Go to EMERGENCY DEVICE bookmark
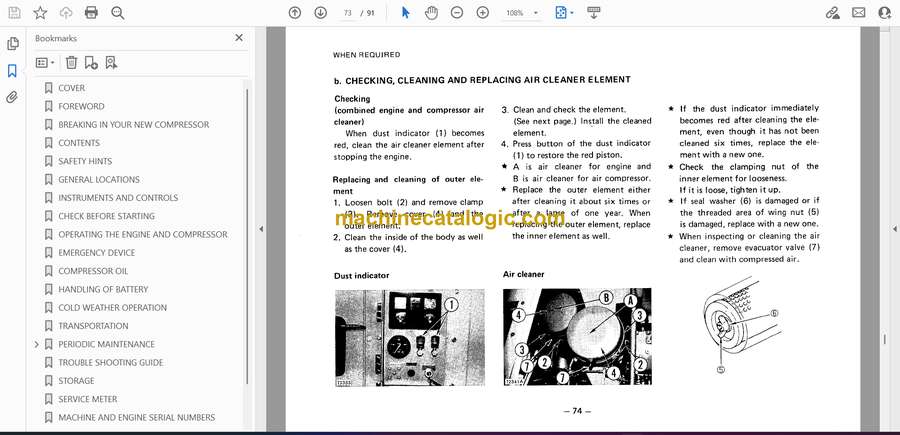This screenshot has width=900, height=435. coord(96,253)
